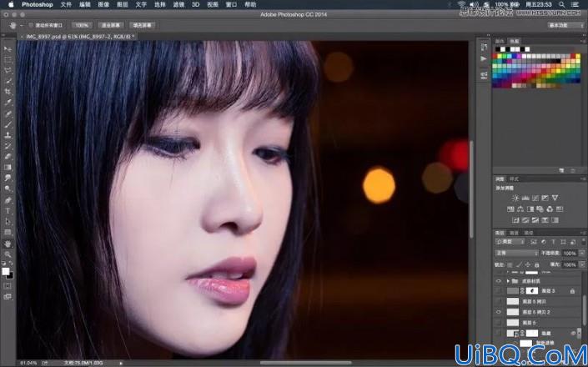588x367 pixels.
Task: Toggle scroll all windows checkbox
Action: [32, 26]
